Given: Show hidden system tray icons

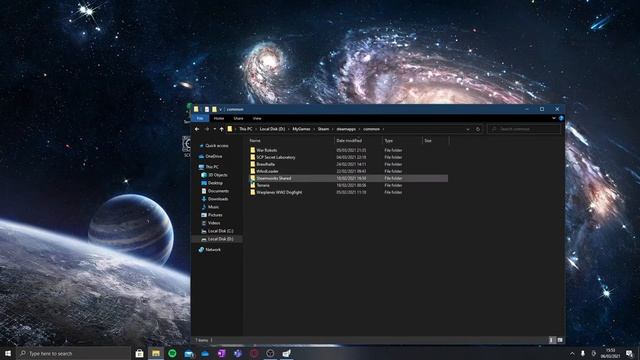Looking at the screenshot, I should pos(572,353).
